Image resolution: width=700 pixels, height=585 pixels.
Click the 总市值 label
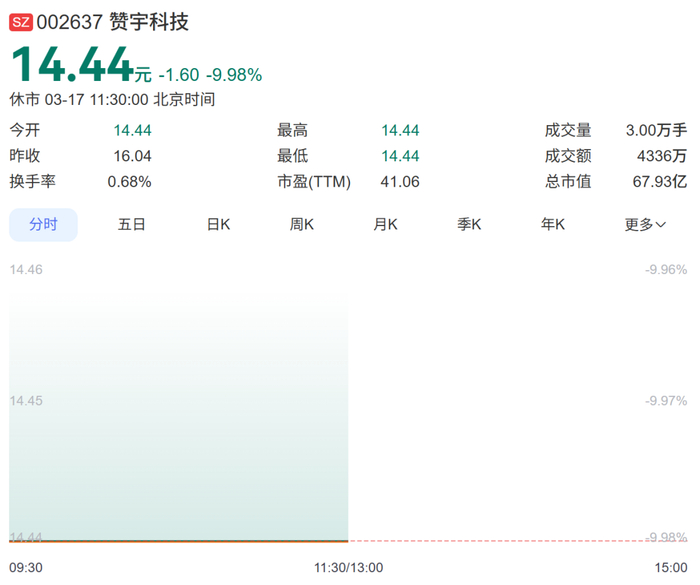[x=568, y=182]
